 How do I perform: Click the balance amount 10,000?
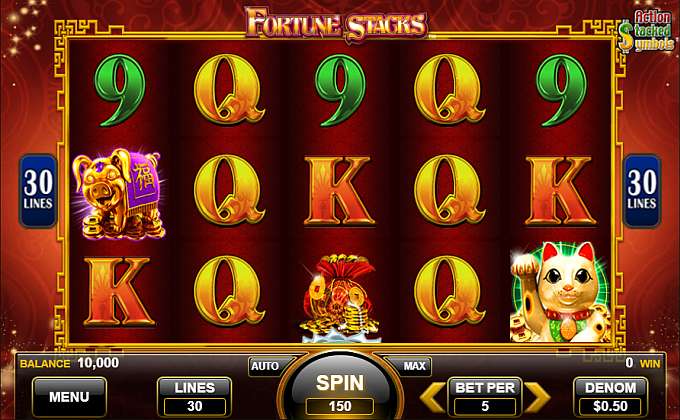pyautogui.click(x=98, y=363)
